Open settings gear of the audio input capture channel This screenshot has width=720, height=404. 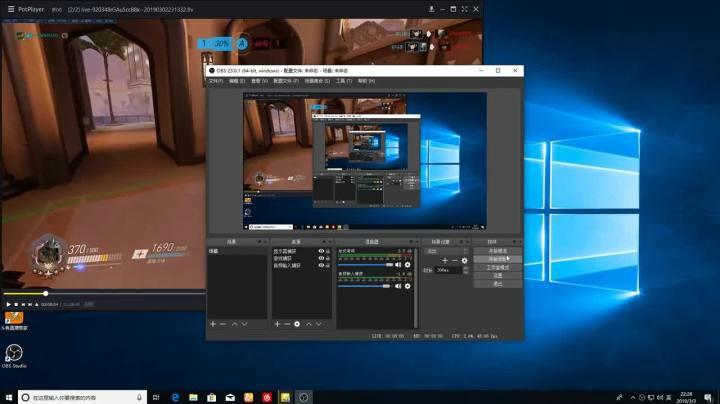[407, 286]
